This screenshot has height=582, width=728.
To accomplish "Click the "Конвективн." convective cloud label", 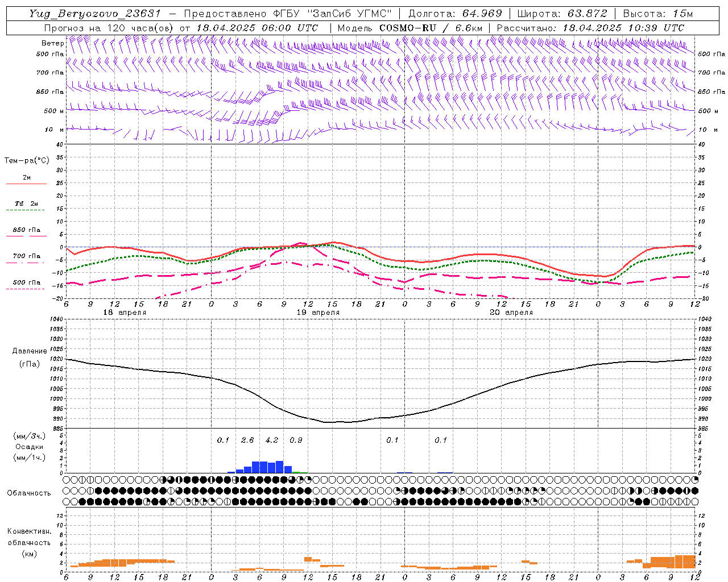I will (x=30, y=531).
